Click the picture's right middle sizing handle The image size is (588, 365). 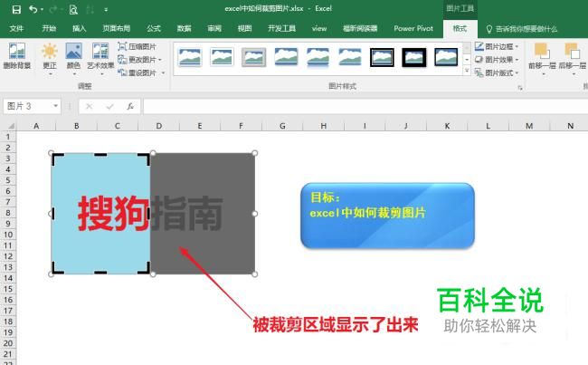pyautogui.click(x=254, y=213)
